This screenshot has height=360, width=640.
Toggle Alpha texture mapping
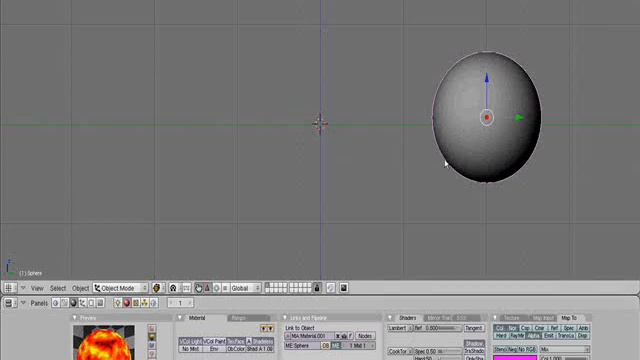pyautogui.click(x=533, y=336)
